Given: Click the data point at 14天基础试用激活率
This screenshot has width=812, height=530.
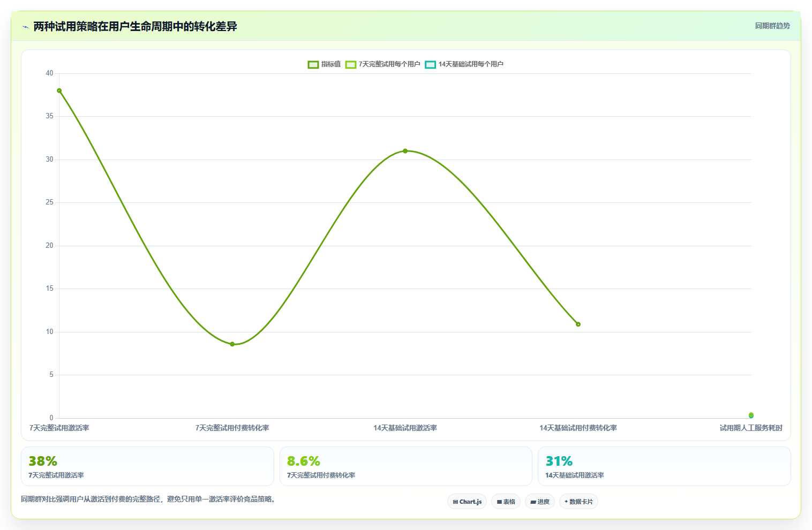Looking at the screenshot, I should click(405, 151).
